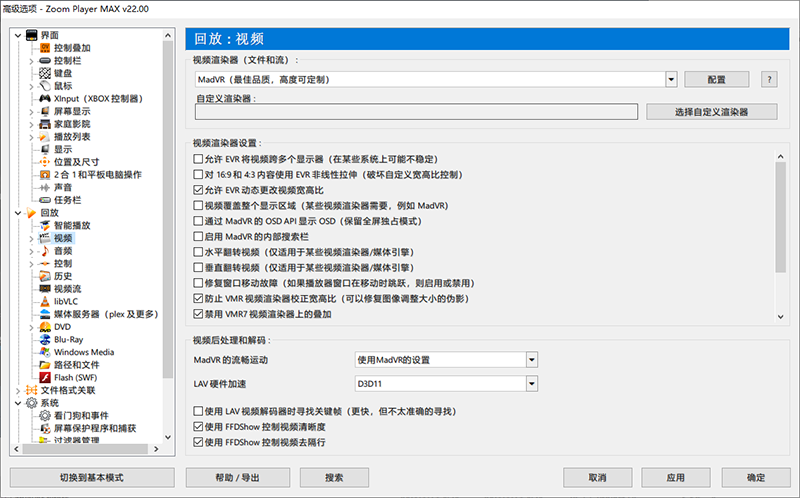Toggle 使用 FFDShow 控制视频去隔行 checkbox
This screenshot has width=800, height=498.
tap(197, 442)
